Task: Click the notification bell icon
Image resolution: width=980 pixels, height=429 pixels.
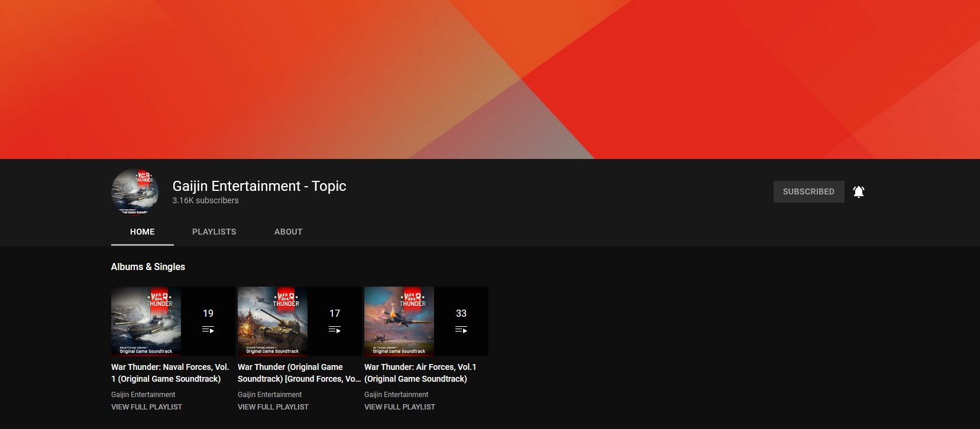Action: (859, 191)
